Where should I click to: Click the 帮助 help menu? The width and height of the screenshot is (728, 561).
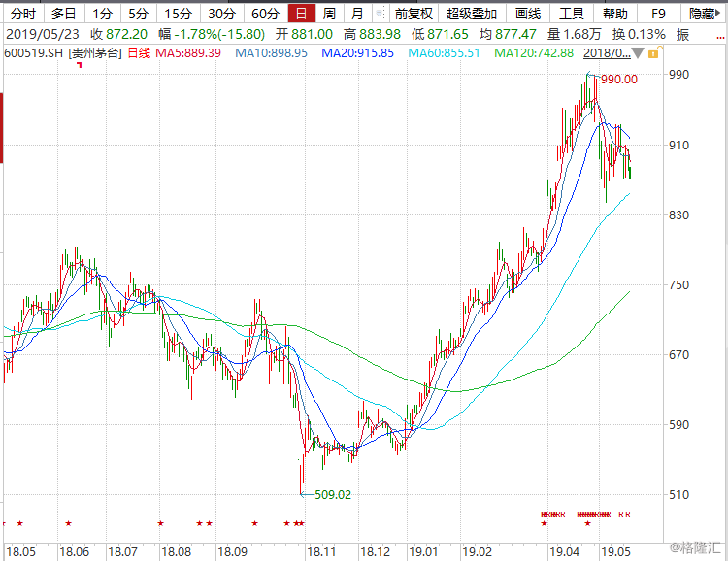[x=615, y=14]
